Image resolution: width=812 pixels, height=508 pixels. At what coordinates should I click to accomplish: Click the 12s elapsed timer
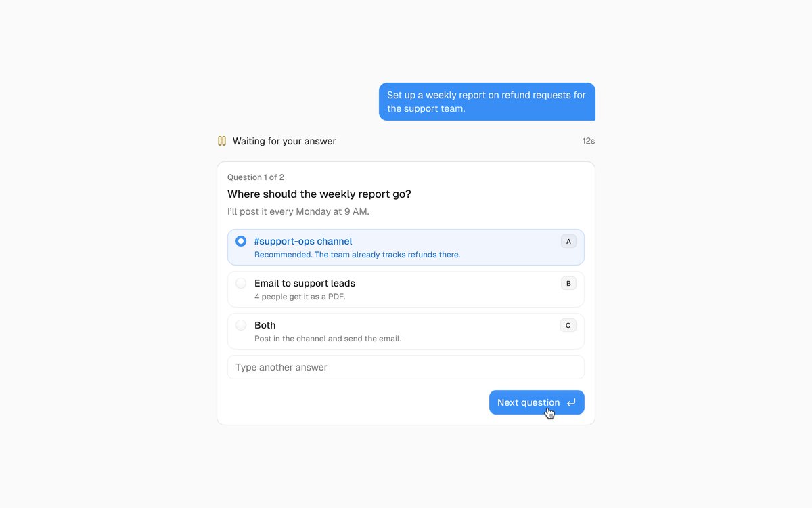coord(589,141)
